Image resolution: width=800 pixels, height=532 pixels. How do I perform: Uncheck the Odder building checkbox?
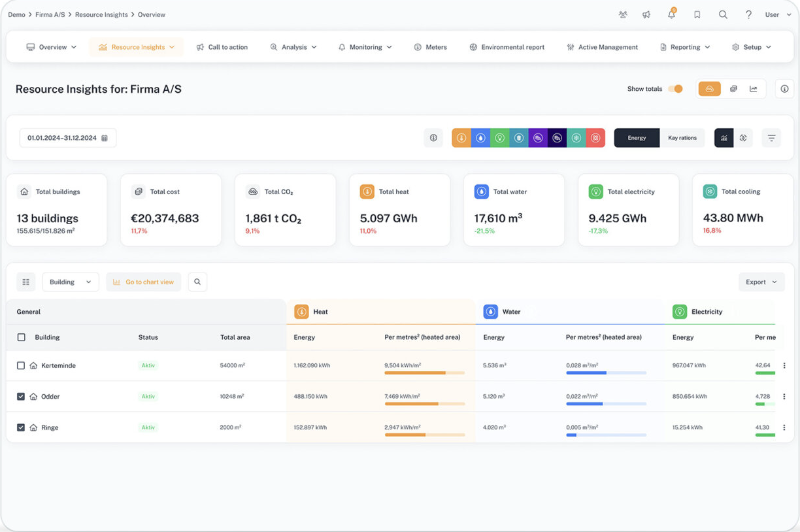pos(21,397)
